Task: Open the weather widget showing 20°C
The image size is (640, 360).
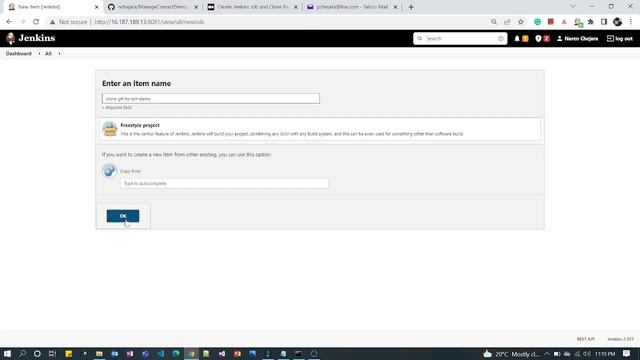Action: [511, 354]
